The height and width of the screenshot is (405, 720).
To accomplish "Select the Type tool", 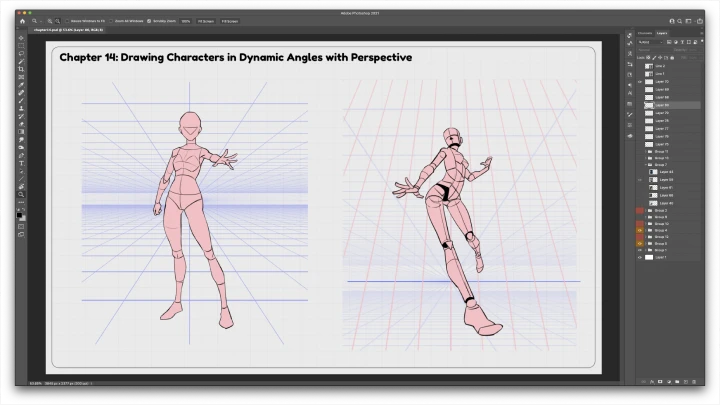I will point(21,163).
